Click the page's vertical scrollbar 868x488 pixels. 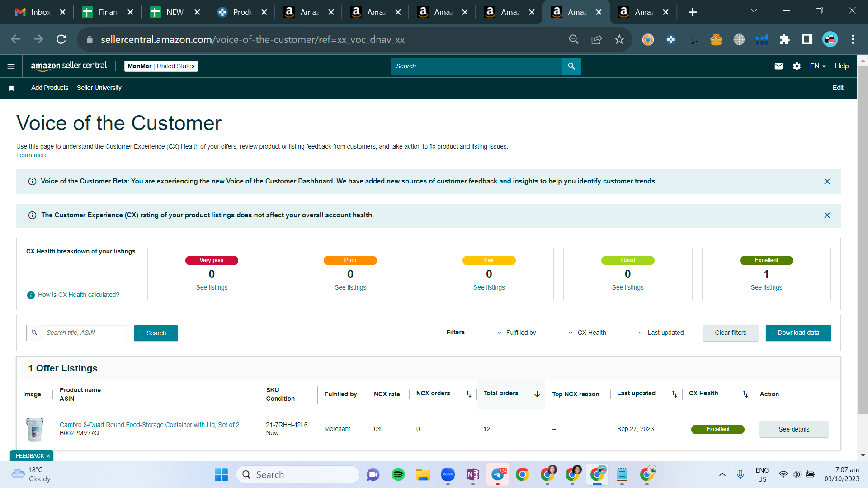[x=863, y=239]
